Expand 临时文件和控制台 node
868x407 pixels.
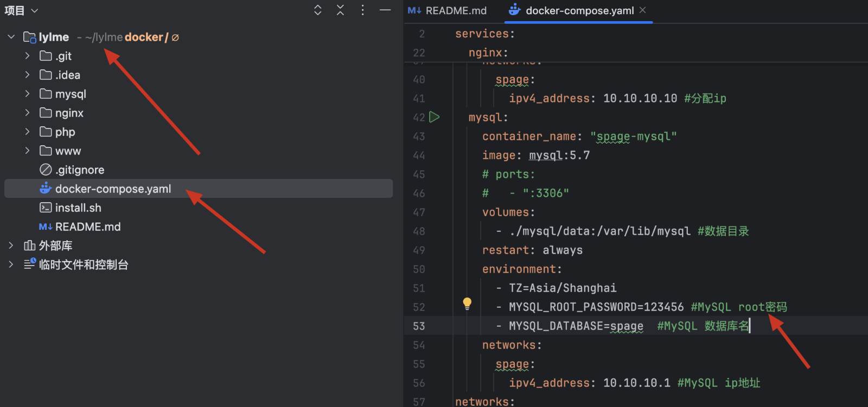tap(11, 264)
